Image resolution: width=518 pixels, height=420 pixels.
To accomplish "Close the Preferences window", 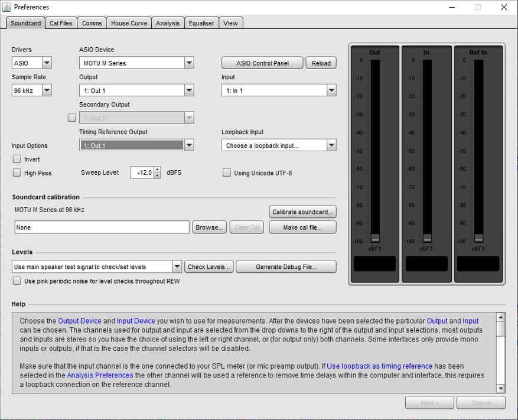I will [x=504, y=7].
